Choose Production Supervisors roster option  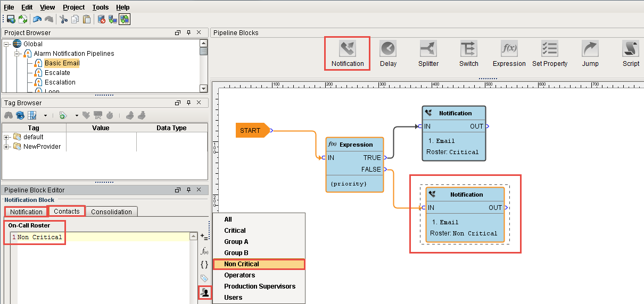[x=260, y=286]
